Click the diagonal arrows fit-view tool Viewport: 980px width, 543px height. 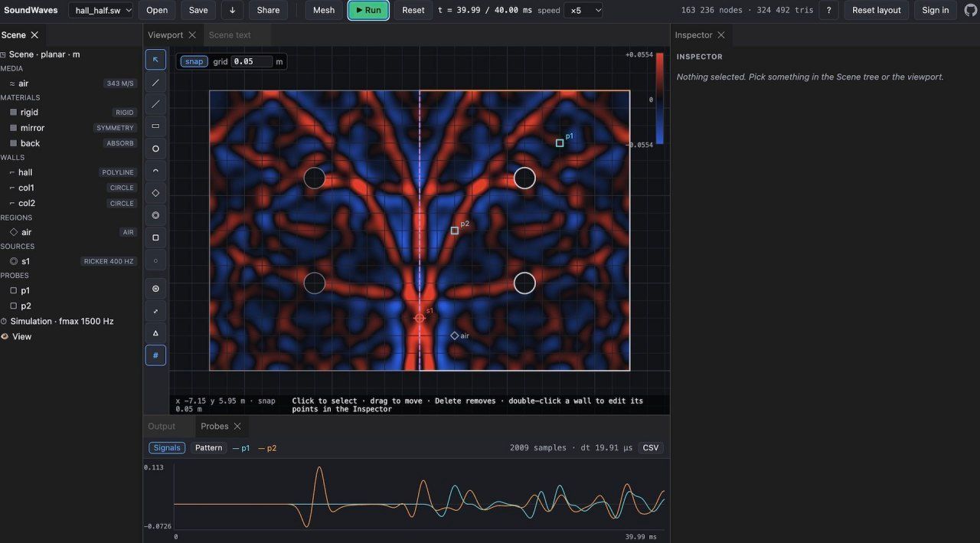click(x=155, y=311)
